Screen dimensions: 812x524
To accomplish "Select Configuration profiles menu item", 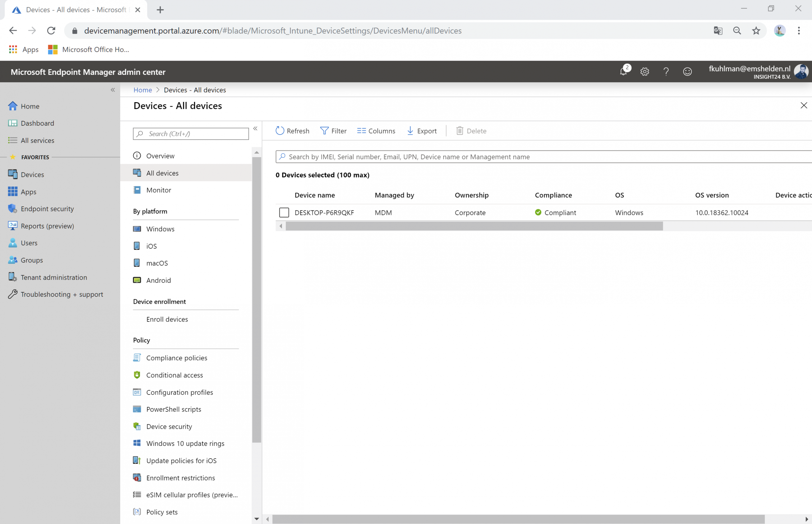I will 180,392.
